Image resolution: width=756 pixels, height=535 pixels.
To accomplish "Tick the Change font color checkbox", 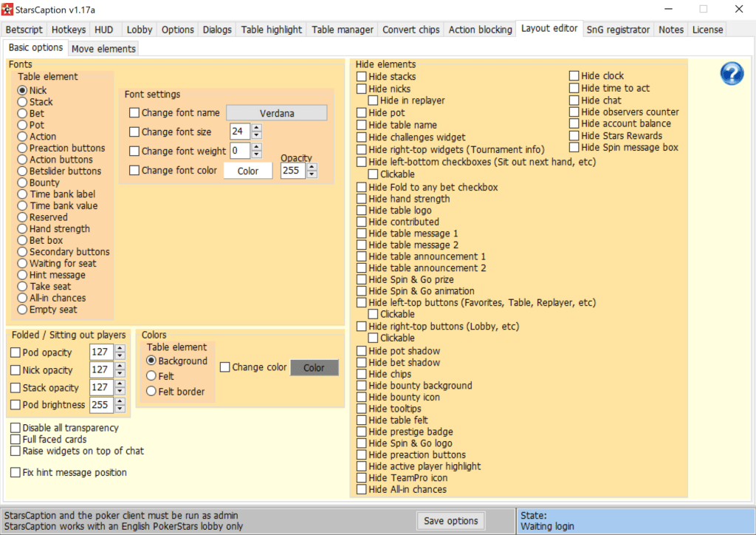I will coord(134,170).
